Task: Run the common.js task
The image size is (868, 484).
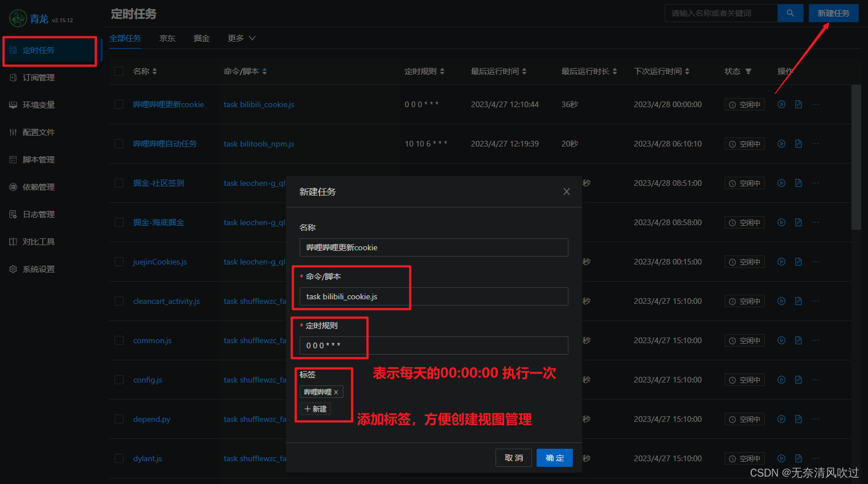Action: tap(781, 340)
